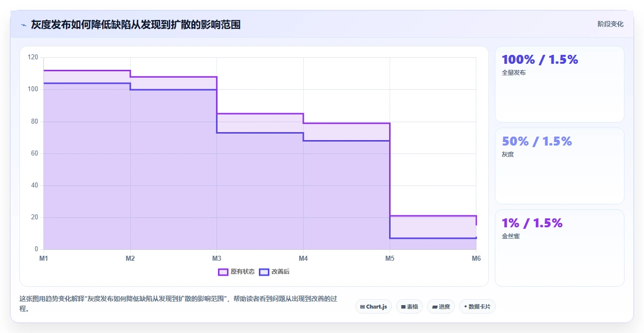The width and height of the screenshot is (644, 333).
Task: Click the 80 y-axis value
Action: click(x=34, y=121)
